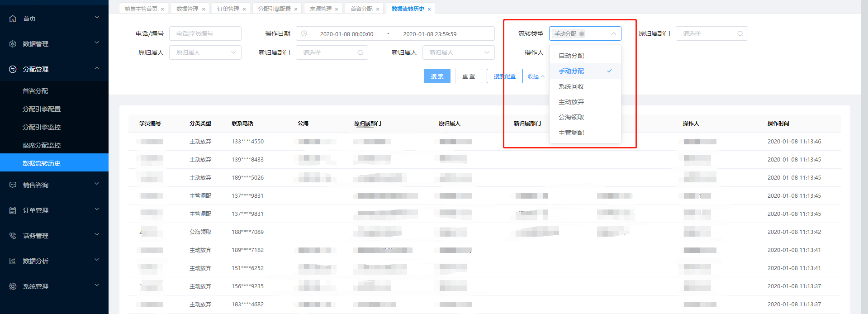This screenshot has height=314, width=868.
Task: Expand the 话务管理 sidebar chevron
Action: click(96, 234)
